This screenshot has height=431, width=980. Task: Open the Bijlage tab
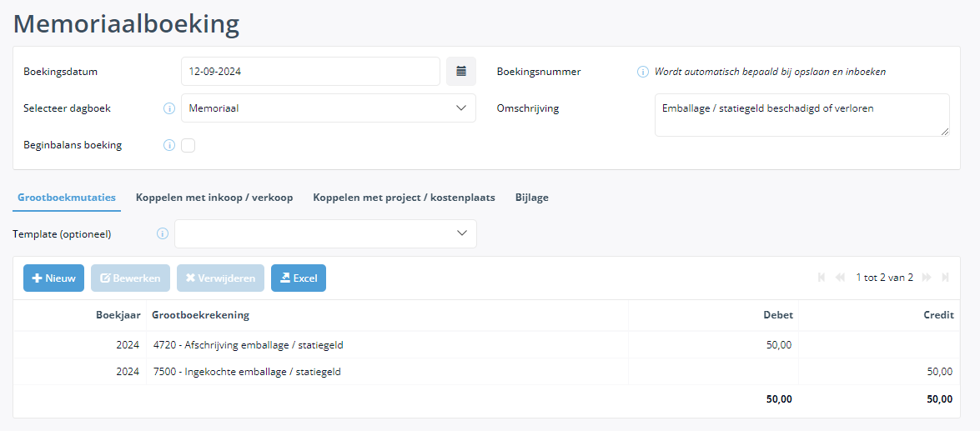point(532,198)
